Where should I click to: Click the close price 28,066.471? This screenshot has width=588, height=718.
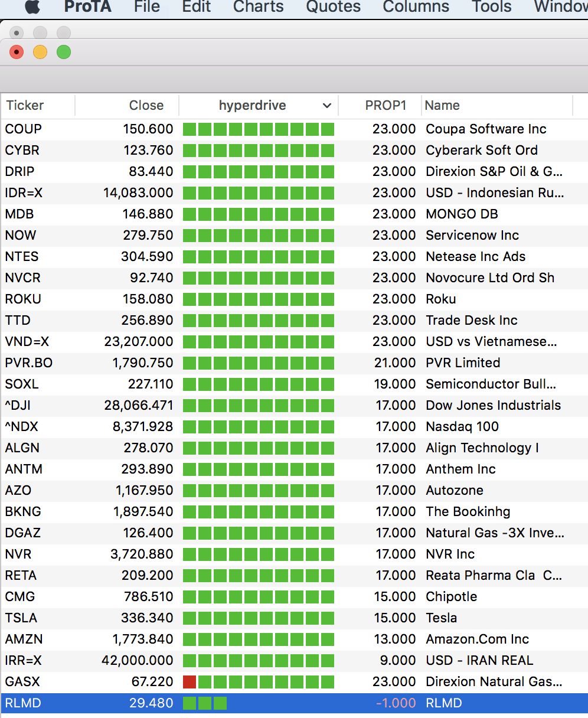click(138, 406)
